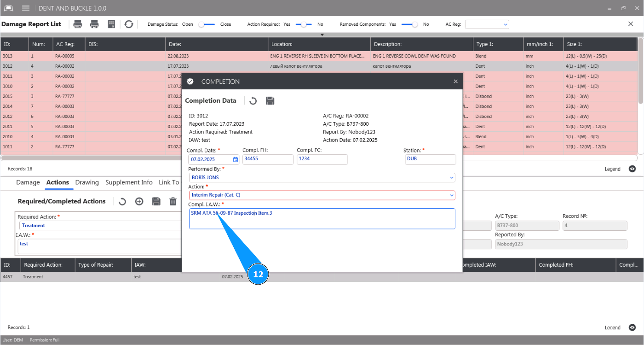Click the Date column header
The width and height of the screenshot is (644, 345).
click(217, 44)
